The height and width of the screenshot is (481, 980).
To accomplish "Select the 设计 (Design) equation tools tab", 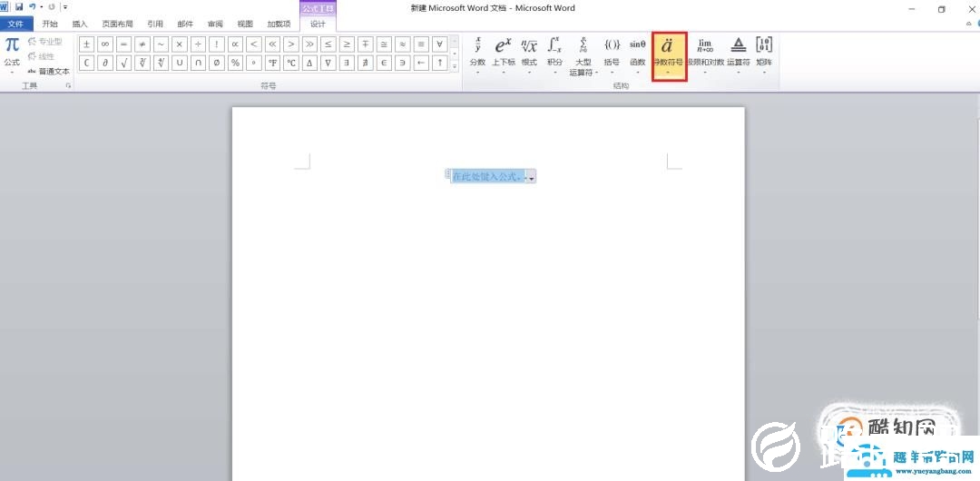I will [318, 24].
